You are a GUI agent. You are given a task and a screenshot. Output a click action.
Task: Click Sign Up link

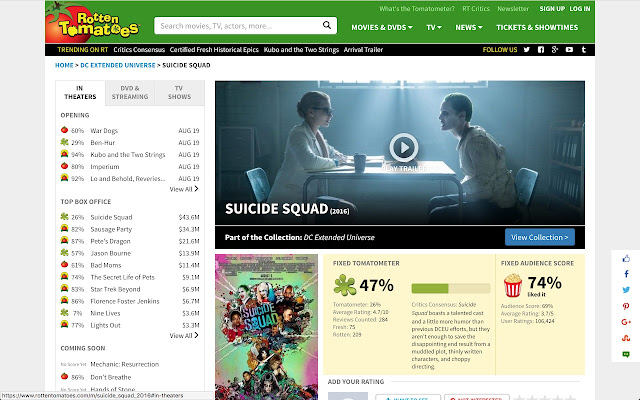552,9
